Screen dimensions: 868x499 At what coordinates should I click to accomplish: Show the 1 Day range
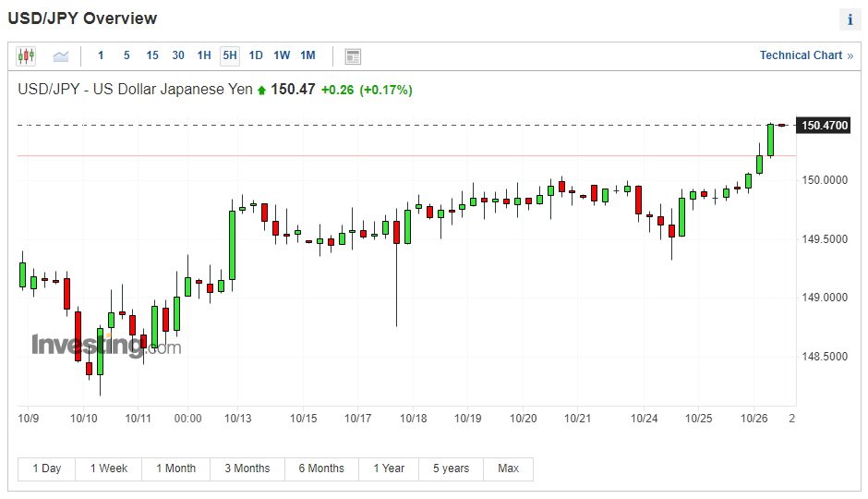pos(47,469)
